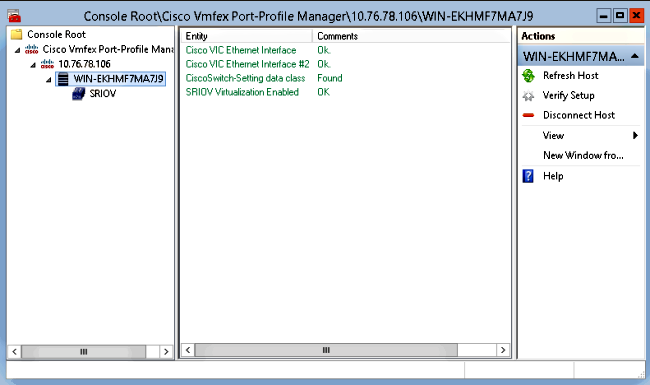Click the center pane horizontal scrollbar thumb
The width and height of the screenshot is (650, 385).
[326, 350]
